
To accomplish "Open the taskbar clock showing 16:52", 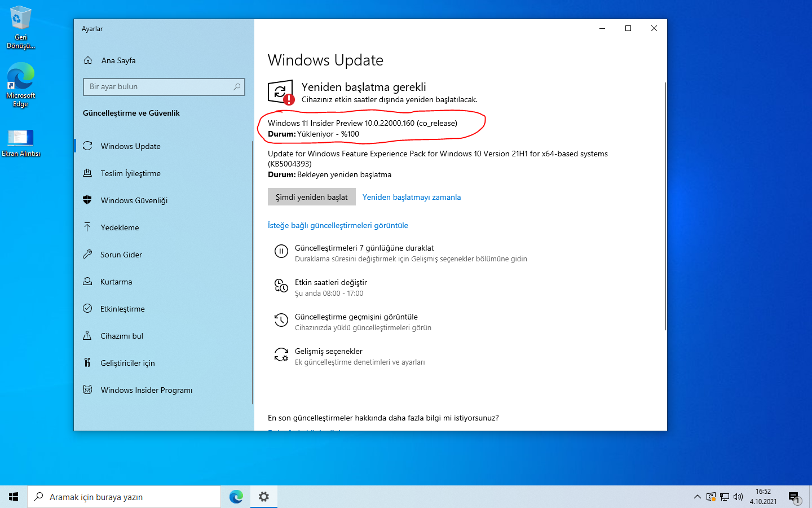I will [764, 497].
